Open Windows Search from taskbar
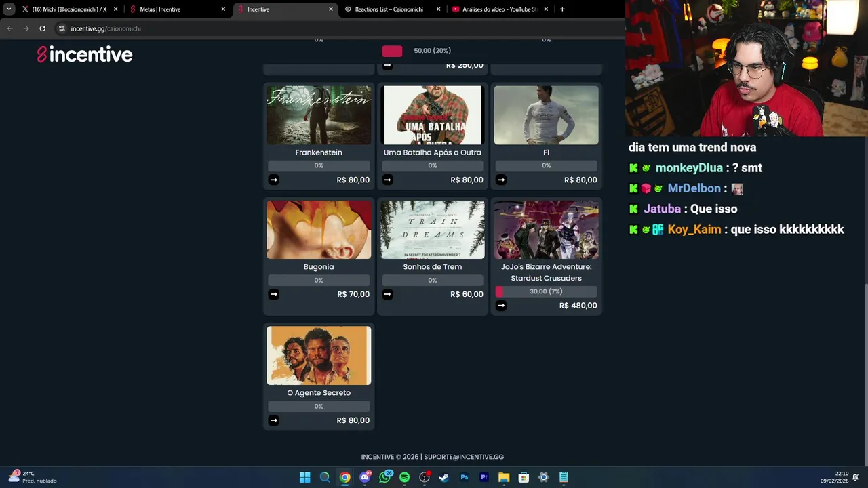This screenshot has width=868, height=488. pyautogui.click(x=325, y=477)
